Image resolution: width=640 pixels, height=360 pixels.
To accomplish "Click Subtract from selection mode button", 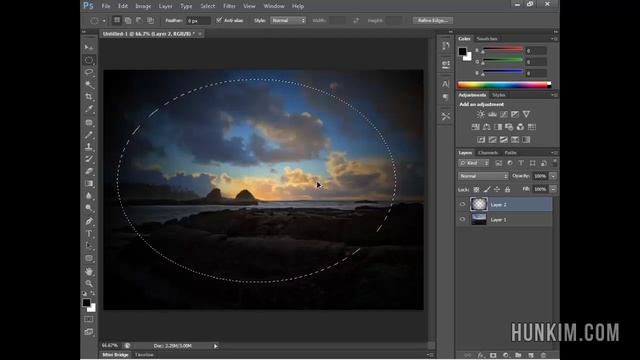I will tap(139, 20).
